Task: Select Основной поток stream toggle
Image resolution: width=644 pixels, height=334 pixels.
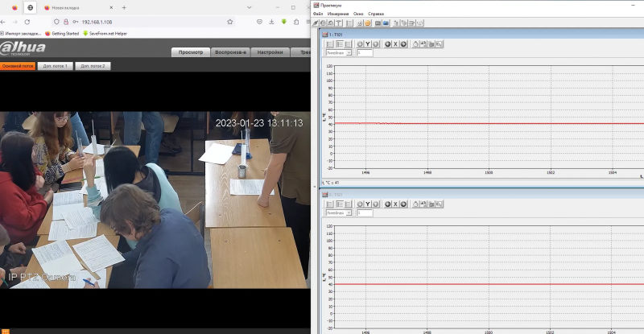Action: click(18, 66)
